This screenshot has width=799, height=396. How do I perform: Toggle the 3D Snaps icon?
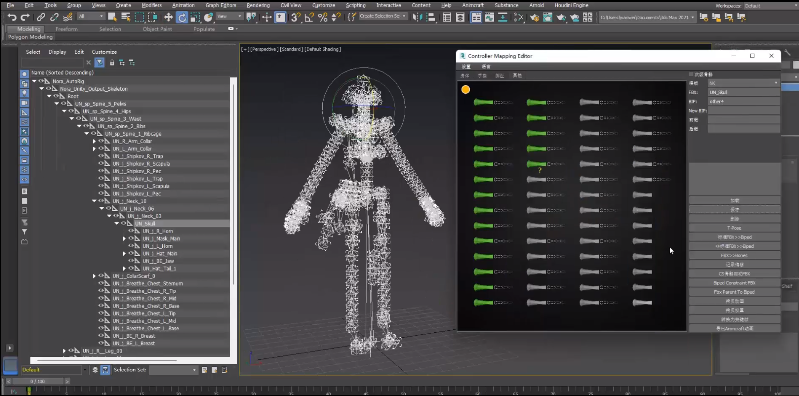click(296, 17)
